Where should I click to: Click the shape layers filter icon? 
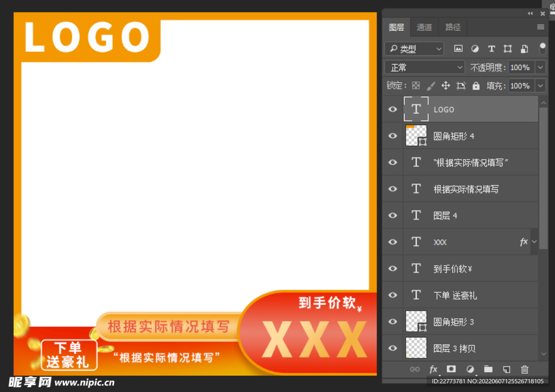[507, 48]
